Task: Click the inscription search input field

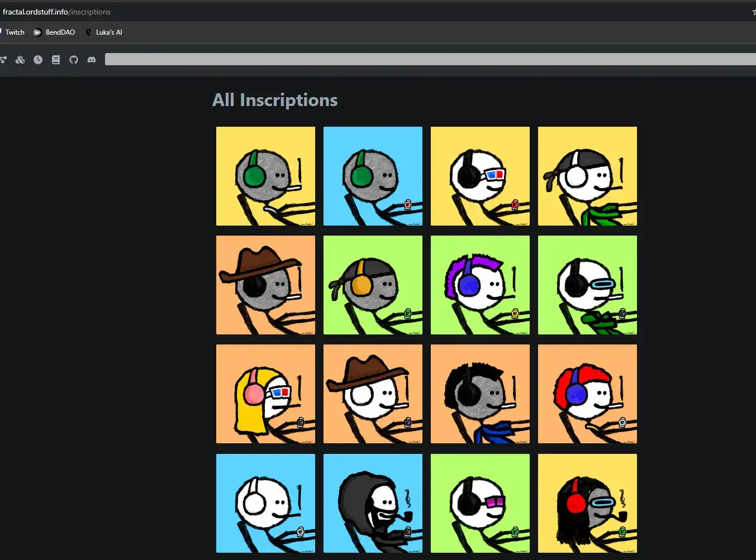Action: (x=429, y=59)
